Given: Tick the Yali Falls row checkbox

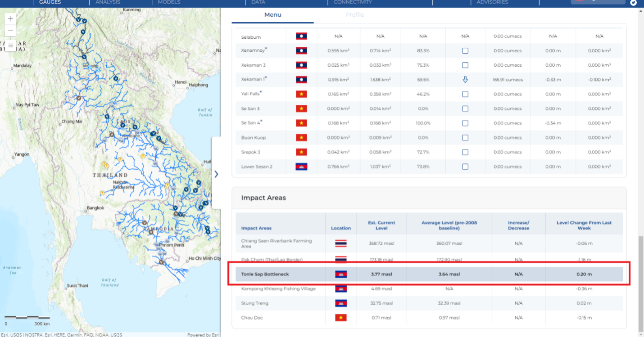Looking at the screenshot, I should 465,94.
